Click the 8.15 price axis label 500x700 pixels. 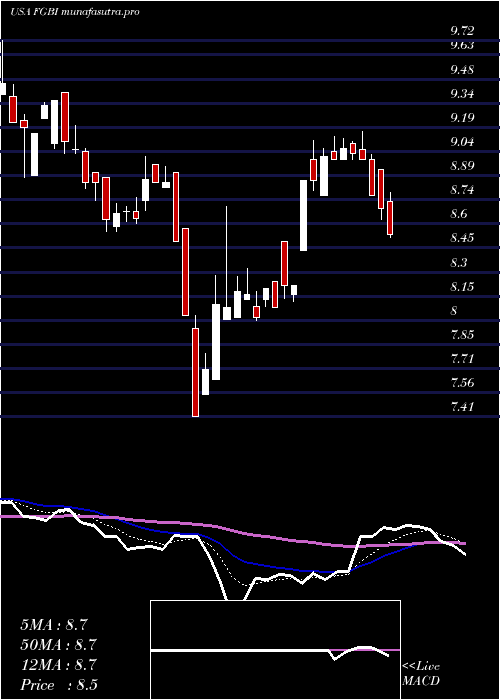coord(462,287)
